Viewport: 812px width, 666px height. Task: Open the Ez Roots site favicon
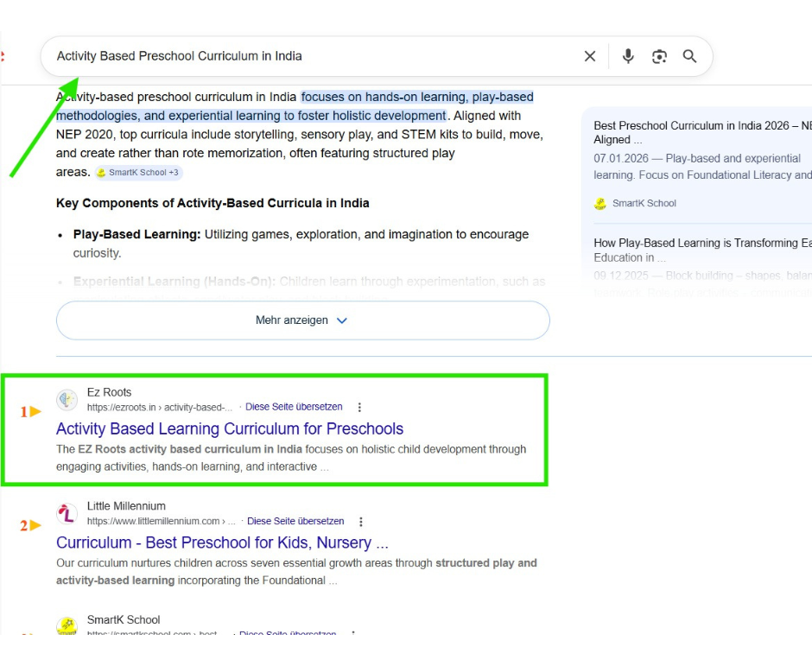[x=67, y=399]
